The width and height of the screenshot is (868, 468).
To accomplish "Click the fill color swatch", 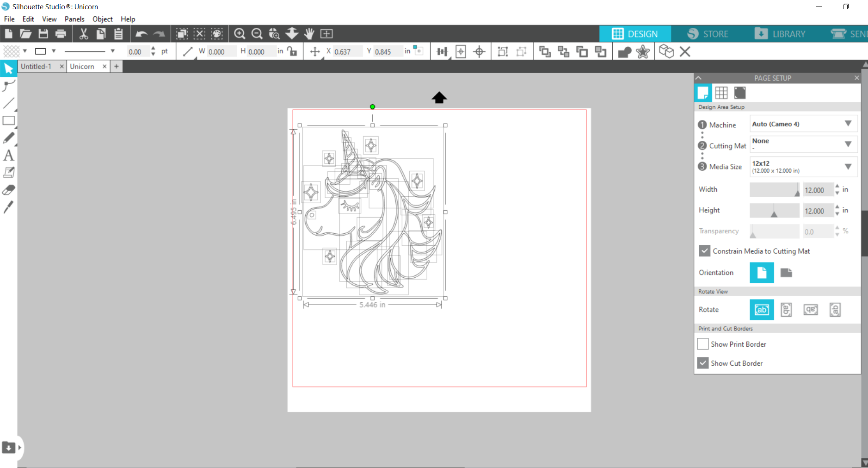I will click(x=12, y=51).
